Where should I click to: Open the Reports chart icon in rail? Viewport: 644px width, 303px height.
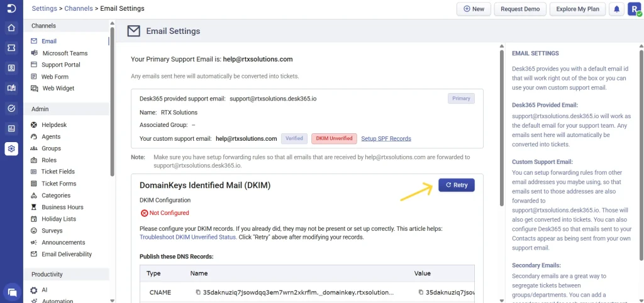tap(11, 128)
